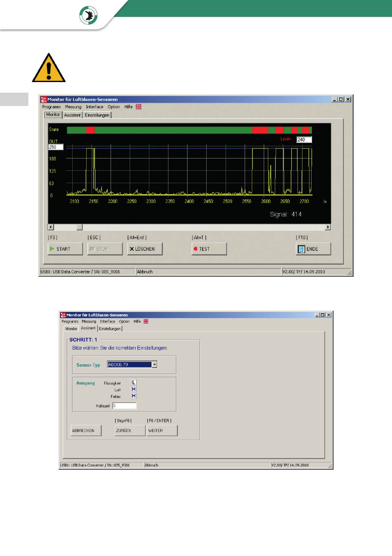Toggle the Flüssigkeit output level L box
The height and width of the screenshot is (556, 392).
pyautogui.click(x=133, y=383)
